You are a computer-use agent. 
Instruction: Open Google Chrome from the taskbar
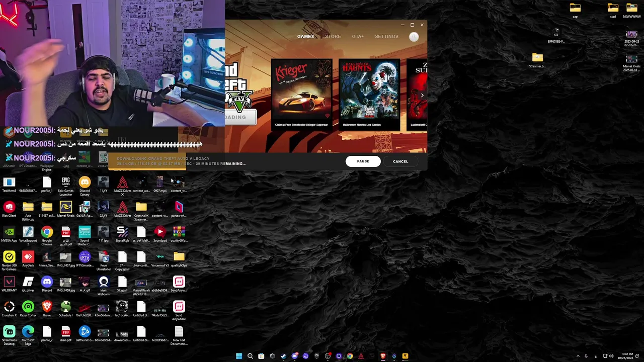pyautogui.click(x=350, y=356)
